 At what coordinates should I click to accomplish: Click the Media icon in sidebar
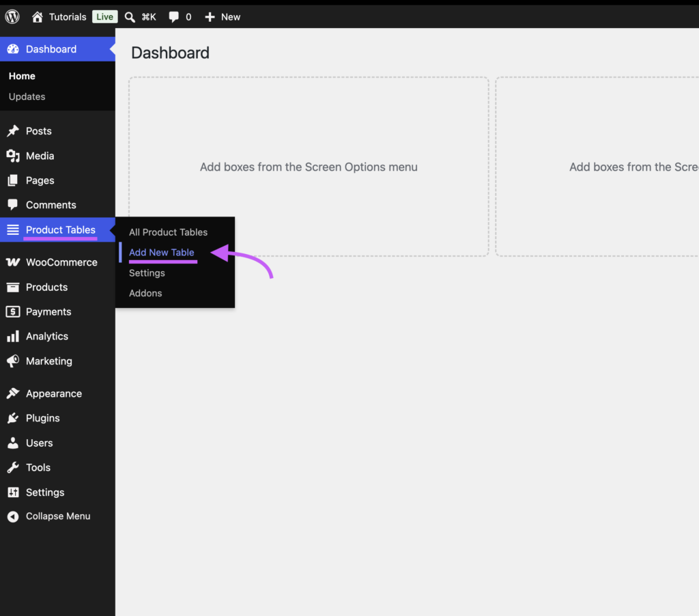coord(13,156)
